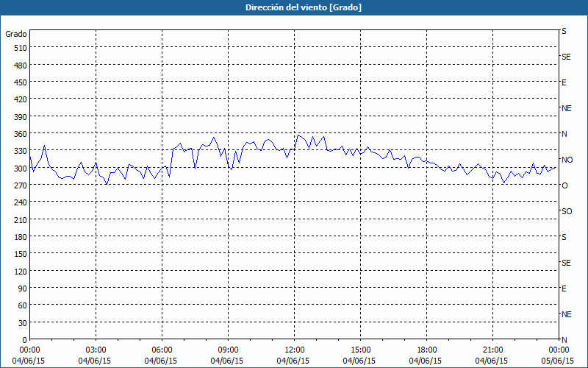588x368 pixels.
Task: Select the 06:00 time axis label
Action: [162, 350]
